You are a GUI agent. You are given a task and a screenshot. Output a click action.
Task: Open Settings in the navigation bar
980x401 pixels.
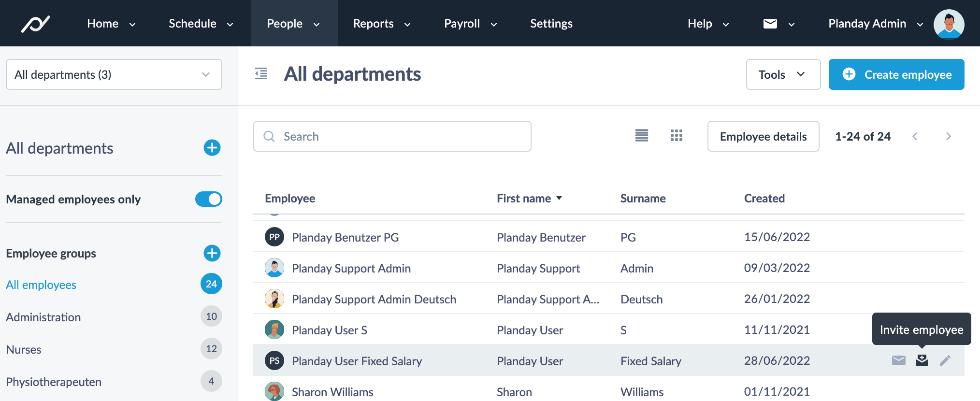(x=551, y=24)
